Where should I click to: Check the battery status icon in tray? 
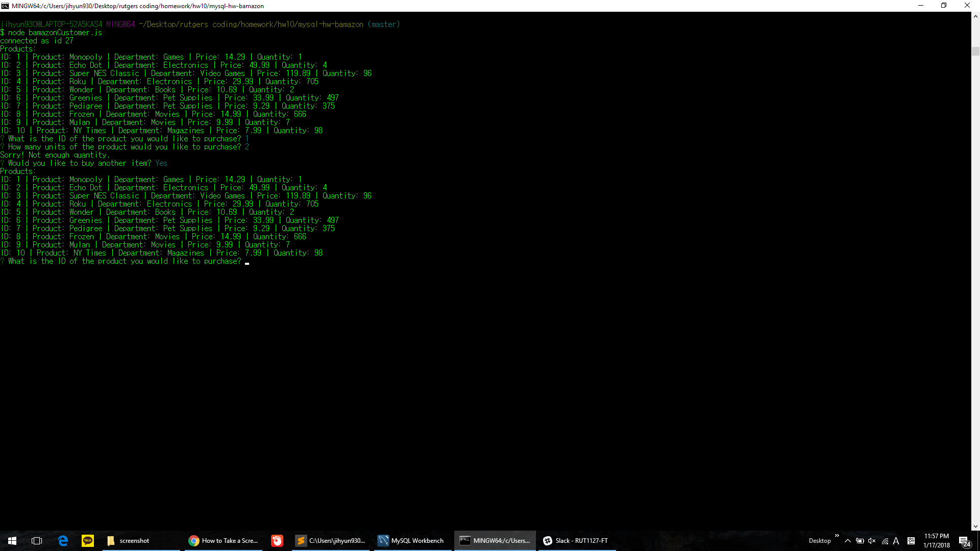(x=860, y=541)
